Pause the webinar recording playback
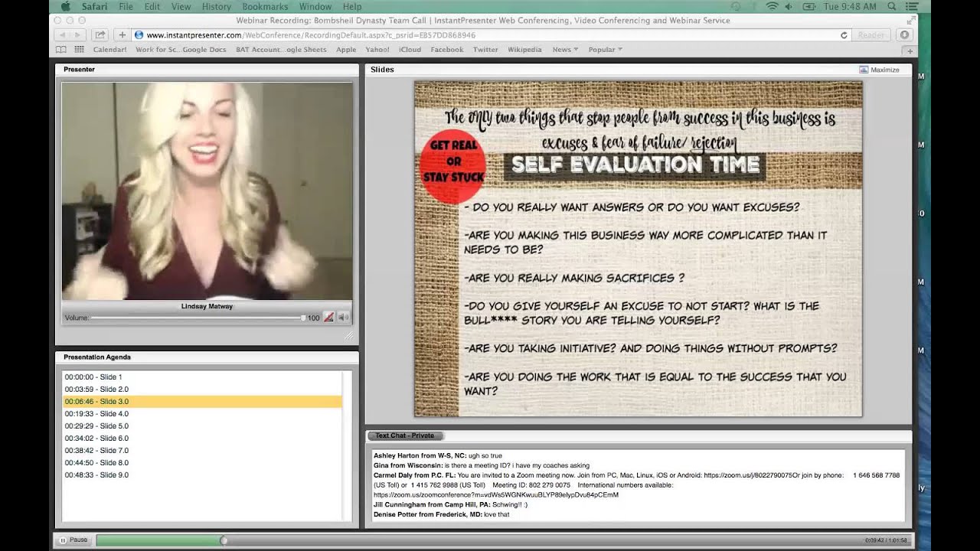Screen dimensions: 980x551 pyautogui.click(x=73, y=540)
